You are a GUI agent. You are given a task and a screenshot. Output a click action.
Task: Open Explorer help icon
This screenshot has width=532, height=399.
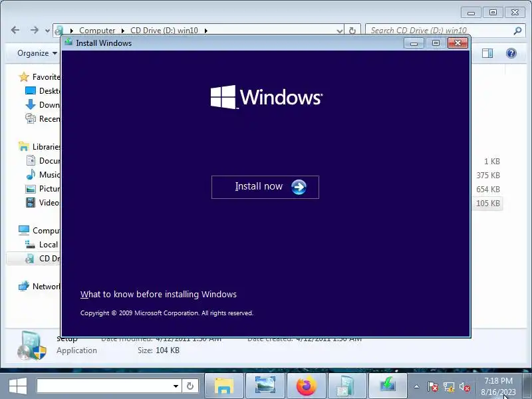pos(511,53)
